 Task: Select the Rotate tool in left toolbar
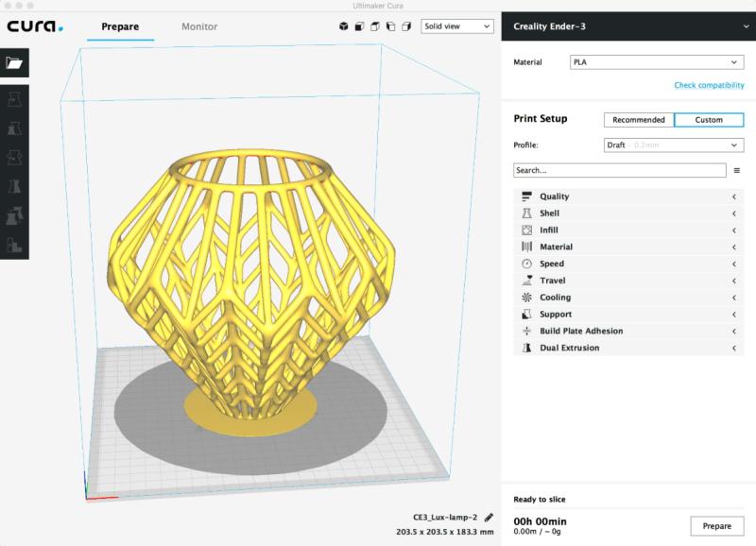pos(14,158)
